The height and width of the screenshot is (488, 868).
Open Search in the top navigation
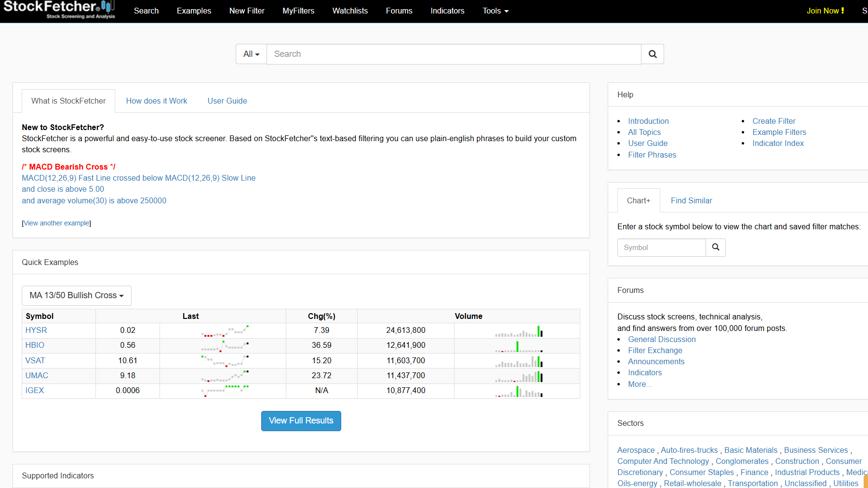click(146, 11)
